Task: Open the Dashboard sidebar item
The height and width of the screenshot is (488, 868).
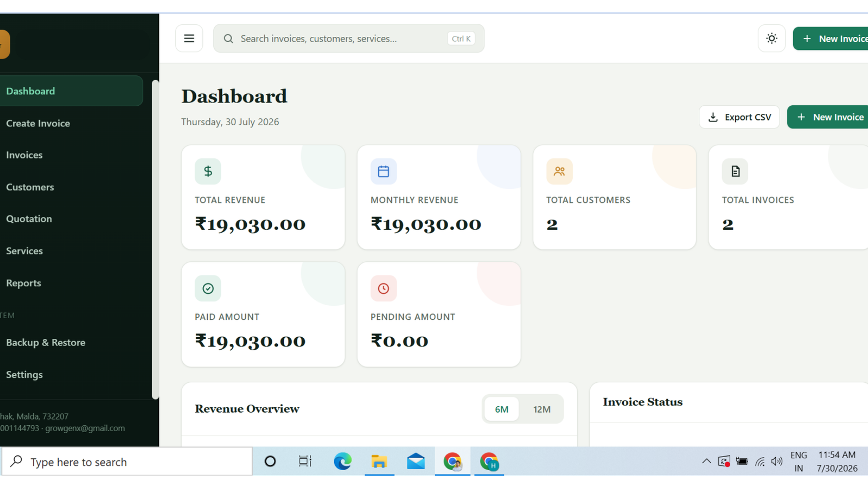Action: [71, 91]
